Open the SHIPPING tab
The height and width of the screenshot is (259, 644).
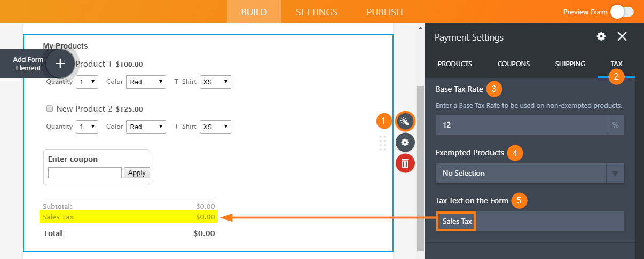pyautogui.click(x=570, y=64)
